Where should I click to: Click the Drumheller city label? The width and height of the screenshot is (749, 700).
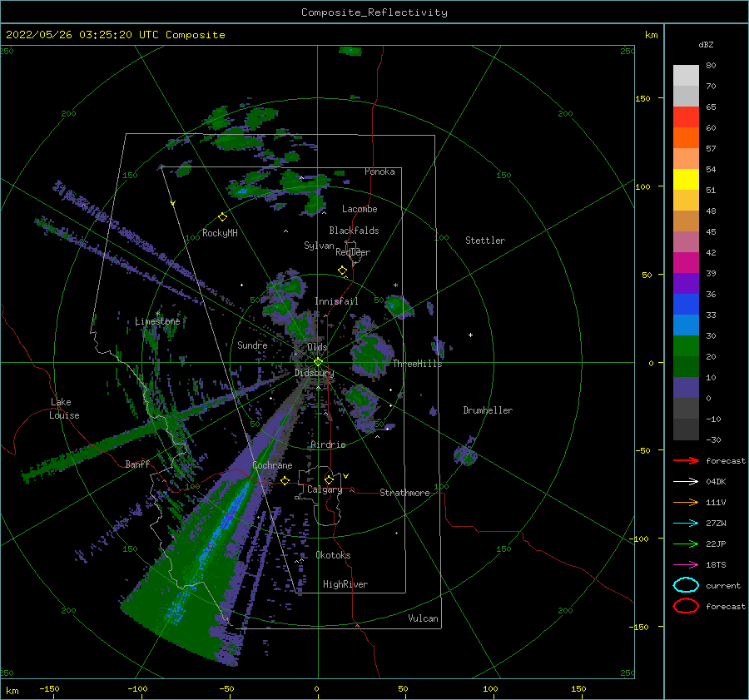click(488, 410)
